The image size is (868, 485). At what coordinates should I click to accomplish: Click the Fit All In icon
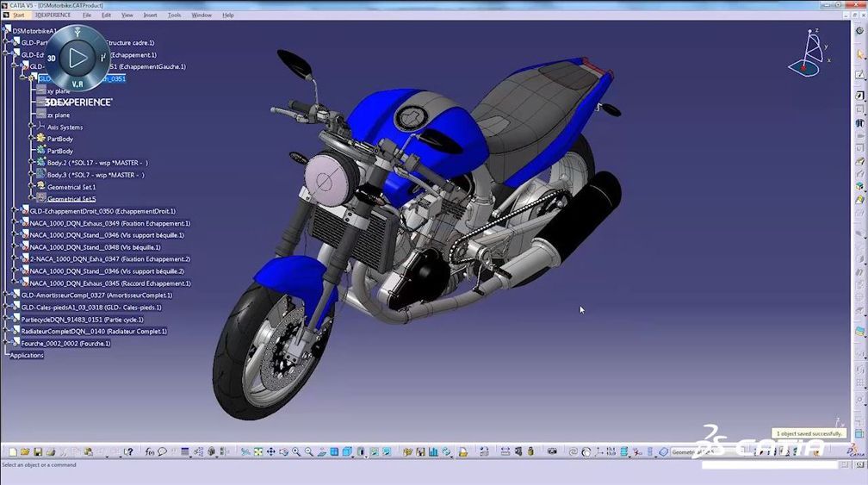tap(258, 452)
